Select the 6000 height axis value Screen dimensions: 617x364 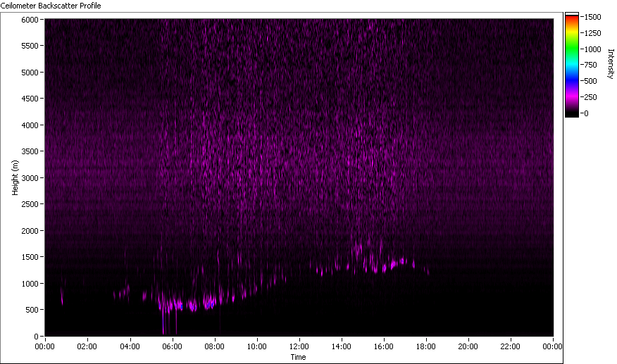coord(30,20)
